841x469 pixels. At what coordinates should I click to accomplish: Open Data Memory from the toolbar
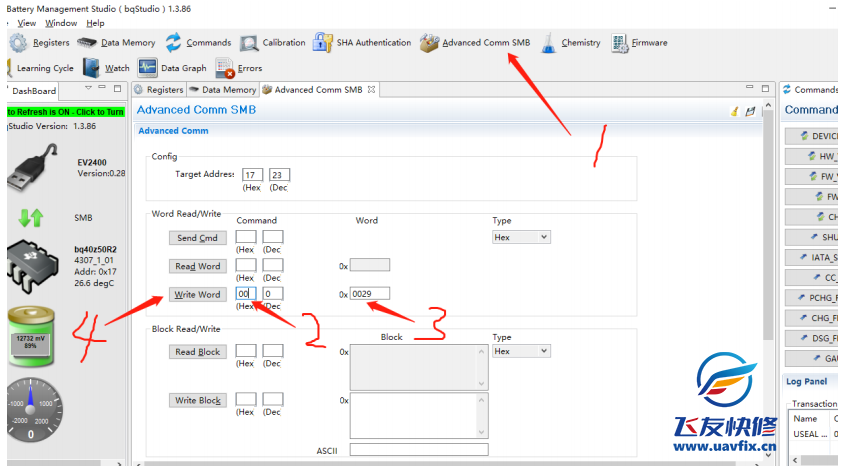tap(117, 43)
